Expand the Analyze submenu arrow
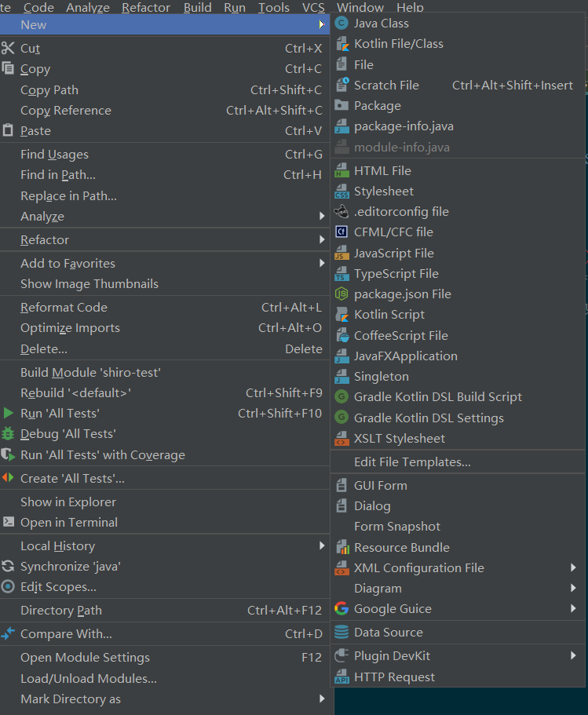588x715 pixels. [322, 216]
